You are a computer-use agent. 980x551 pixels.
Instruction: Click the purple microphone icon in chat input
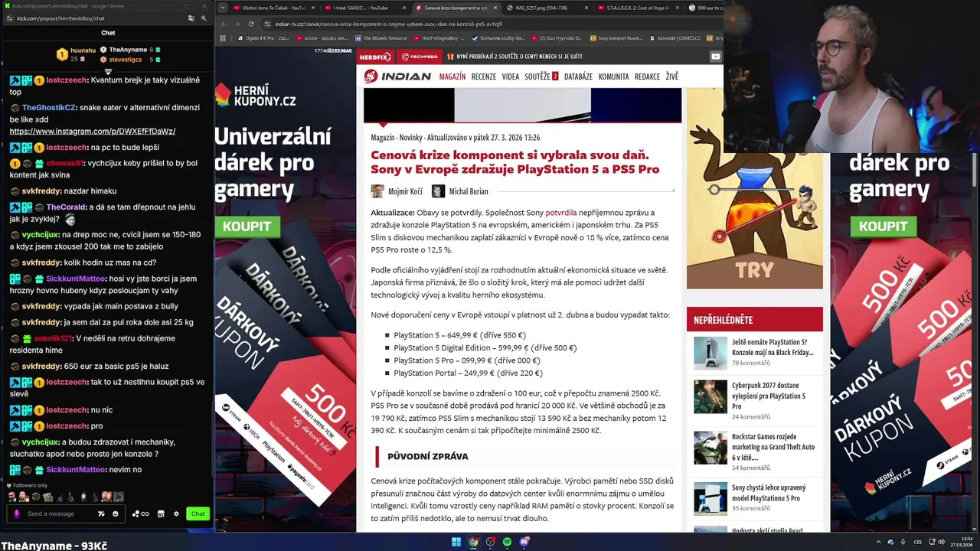click(17, 514)
